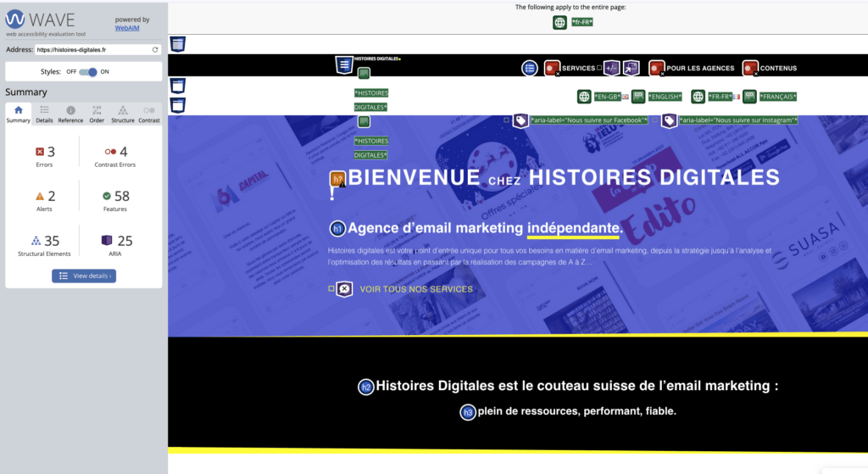Click the language globe icon before *FR-FR*
Image resolution: width=868 pixels, height=474 pixels.
coord(698,97)
